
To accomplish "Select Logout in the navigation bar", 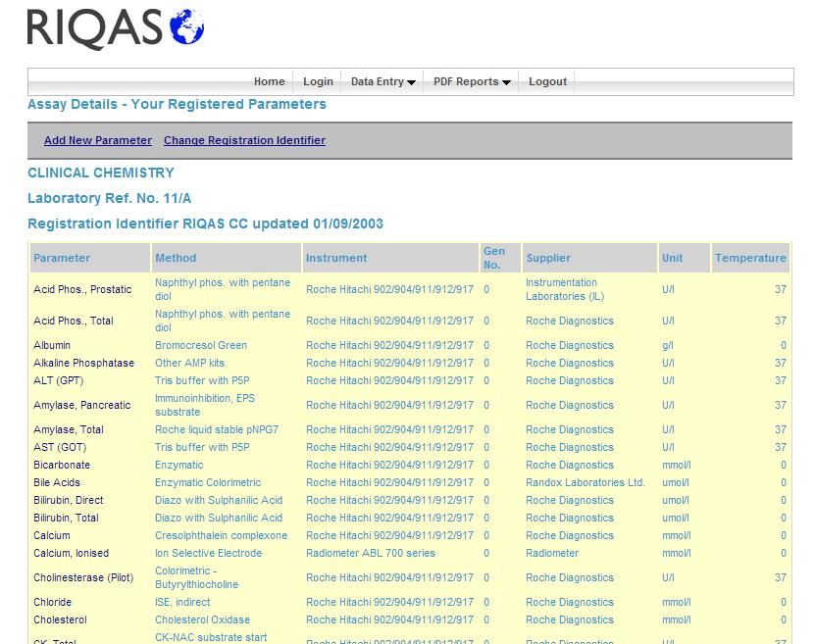I will point(547,81).
